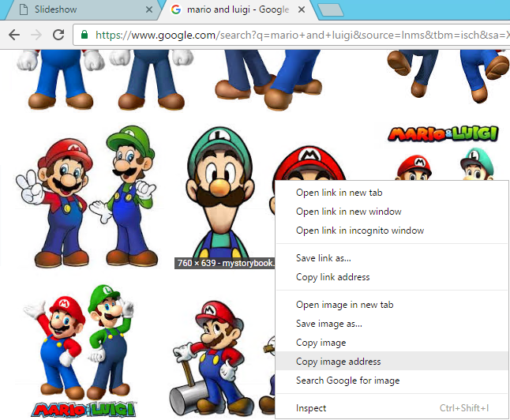
Task: Open a new tab with the new-tab button
Action: click(x=330, y=9)
